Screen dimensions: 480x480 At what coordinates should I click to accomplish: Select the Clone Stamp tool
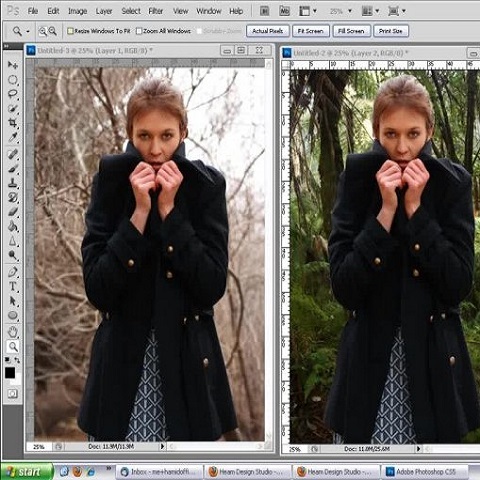pos(13,183)
